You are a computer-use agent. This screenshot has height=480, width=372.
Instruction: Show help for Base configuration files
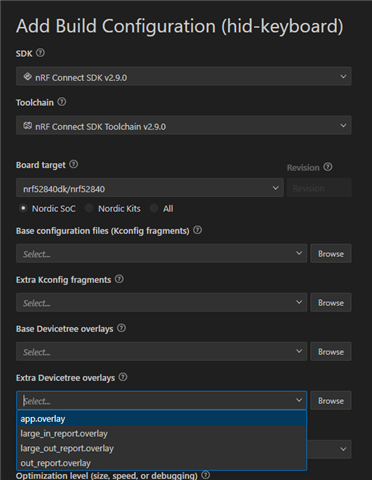[198, 230]
